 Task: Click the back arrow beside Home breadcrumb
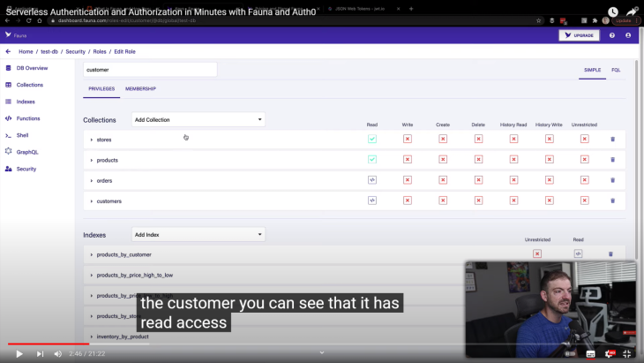[x=8, y=51]
